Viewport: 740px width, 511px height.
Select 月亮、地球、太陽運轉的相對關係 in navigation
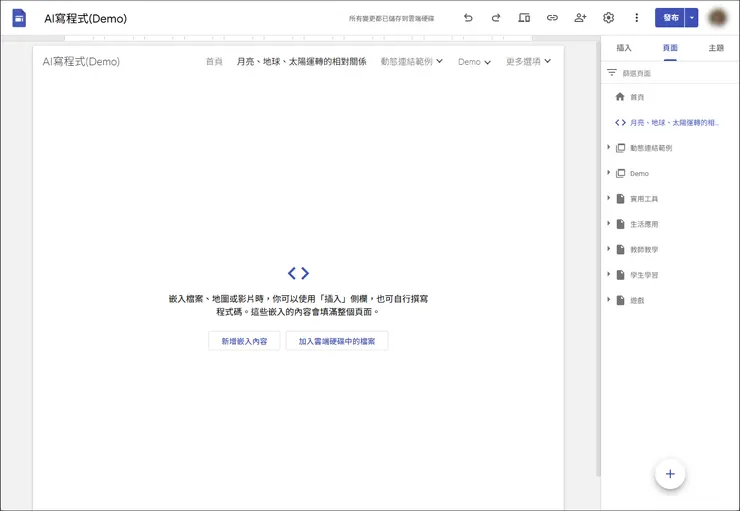tap(302, 61)
